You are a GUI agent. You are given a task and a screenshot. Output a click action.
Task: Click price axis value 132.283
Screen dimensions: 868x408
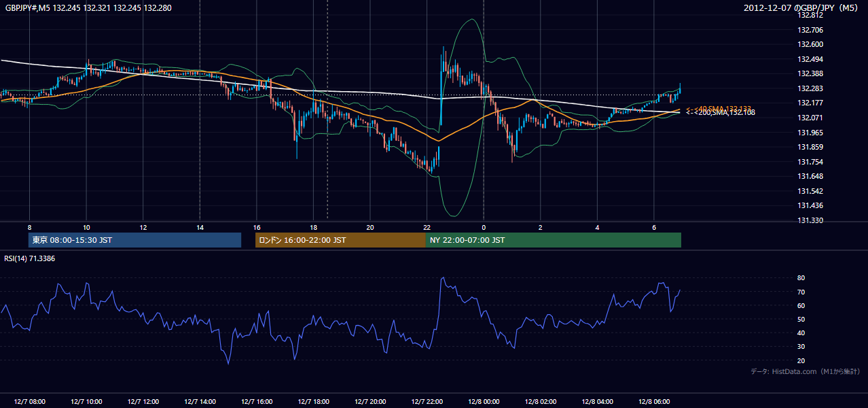(810, 88)
